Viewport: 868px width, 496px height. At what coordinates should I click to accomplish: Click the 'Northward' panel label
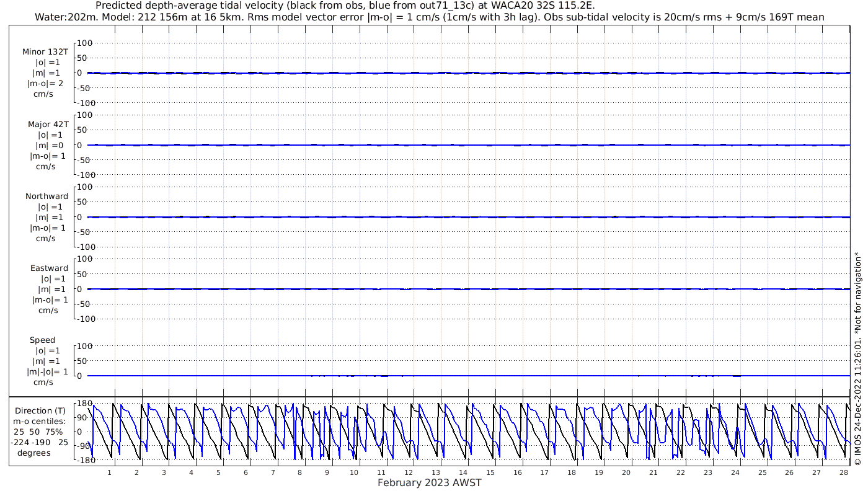(x=47, y=196)
